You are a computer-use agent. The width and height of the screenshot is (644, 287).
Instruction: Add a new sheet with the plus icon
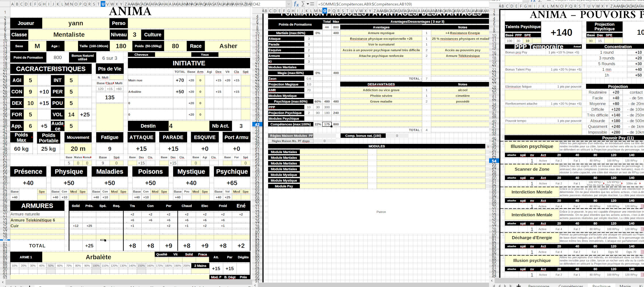click(x=518, y=285)
